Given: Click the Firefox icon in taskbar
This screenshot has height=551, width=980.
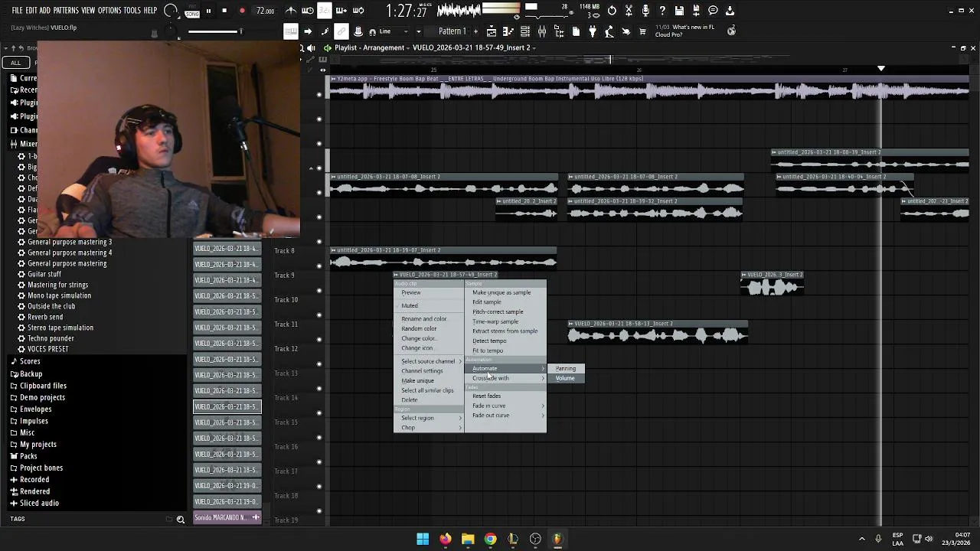Looking at the screenshot, I should click(x=446, y=539).
